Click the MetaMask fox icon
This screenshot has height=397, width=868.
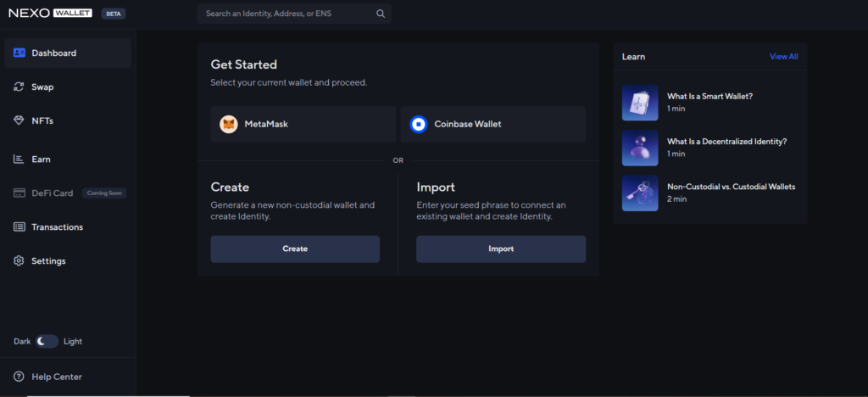click(x=229, y=124)
